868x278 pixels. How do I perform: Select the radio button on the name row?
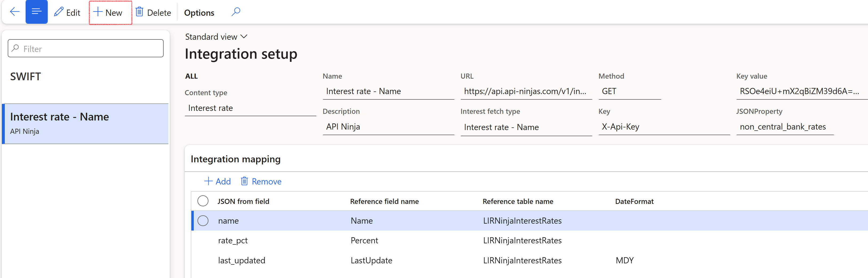coord(203,221)
